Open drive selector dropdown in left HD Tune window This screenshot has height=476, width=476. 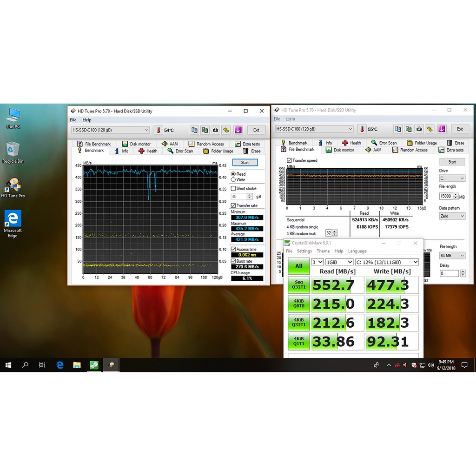tap(111, 130)
